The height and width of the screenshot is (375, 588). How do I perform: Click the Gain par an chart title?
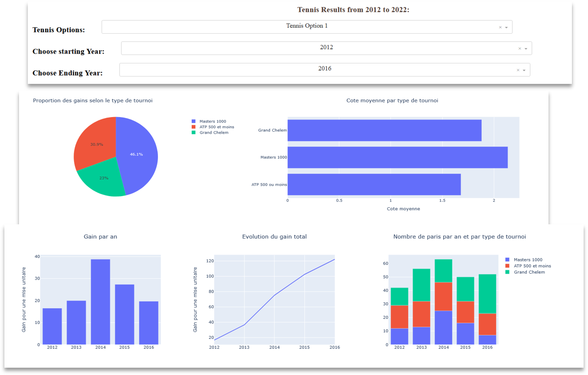100,237
